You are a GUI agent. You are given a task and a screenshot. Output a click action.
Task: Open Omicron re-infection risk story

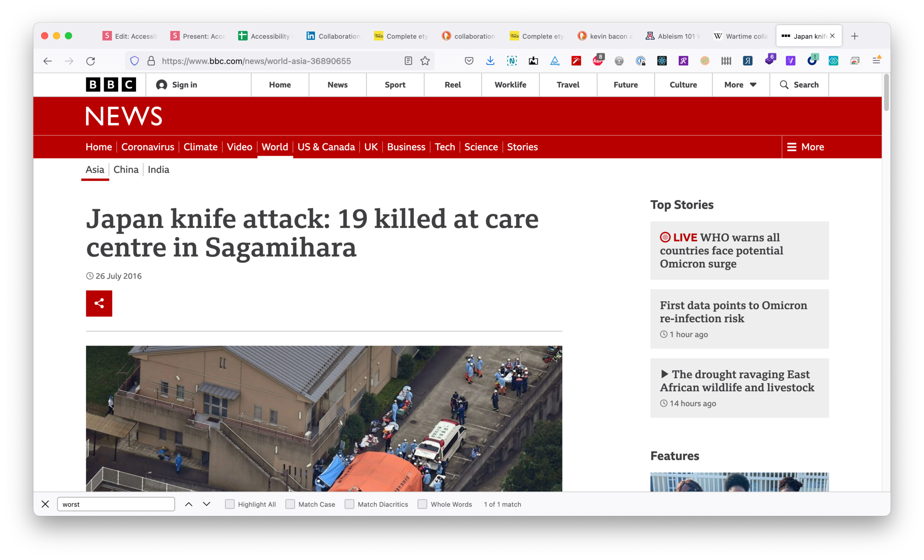(733, 312)
